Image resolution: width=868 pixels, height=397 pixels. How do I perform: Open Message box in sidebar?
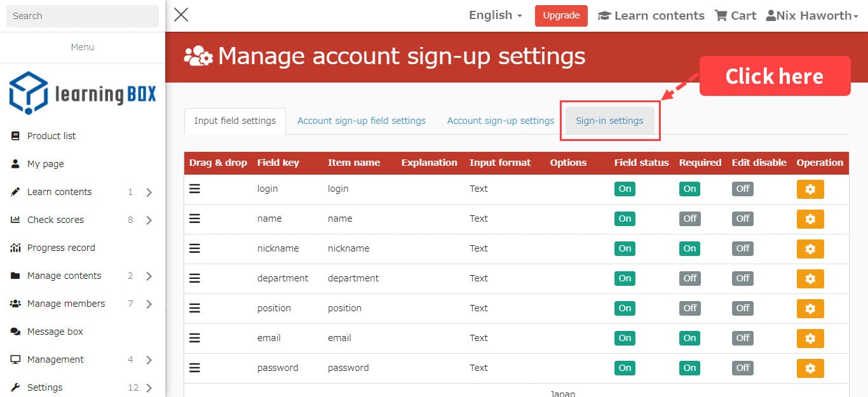(x=55, y=332)
